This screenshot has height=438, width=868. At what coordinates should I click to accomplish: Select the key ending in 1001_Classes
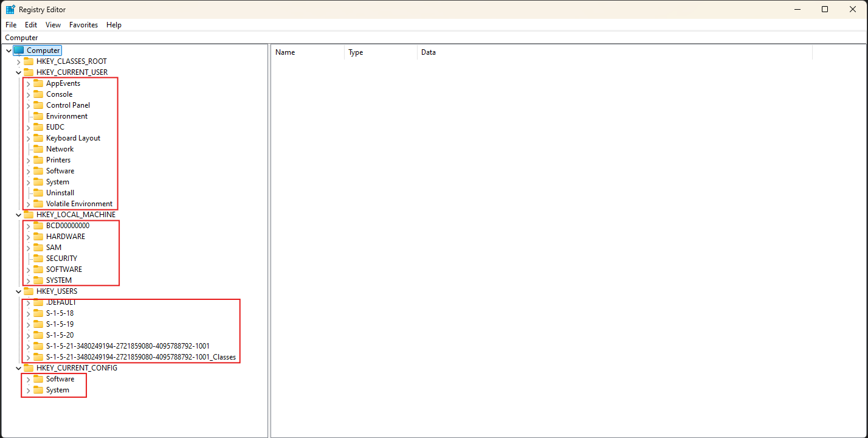coord(141,357)
